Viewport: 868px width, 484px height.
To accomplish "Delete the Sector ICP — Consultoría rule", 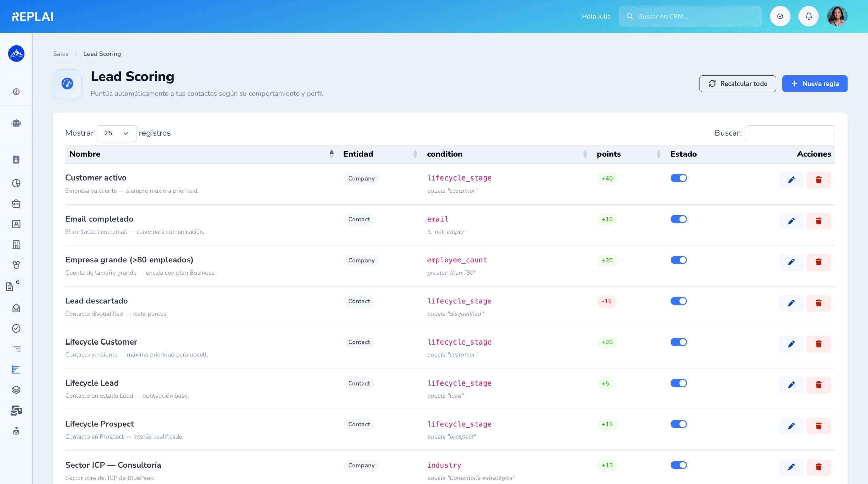I will click(x=818, y=467).
